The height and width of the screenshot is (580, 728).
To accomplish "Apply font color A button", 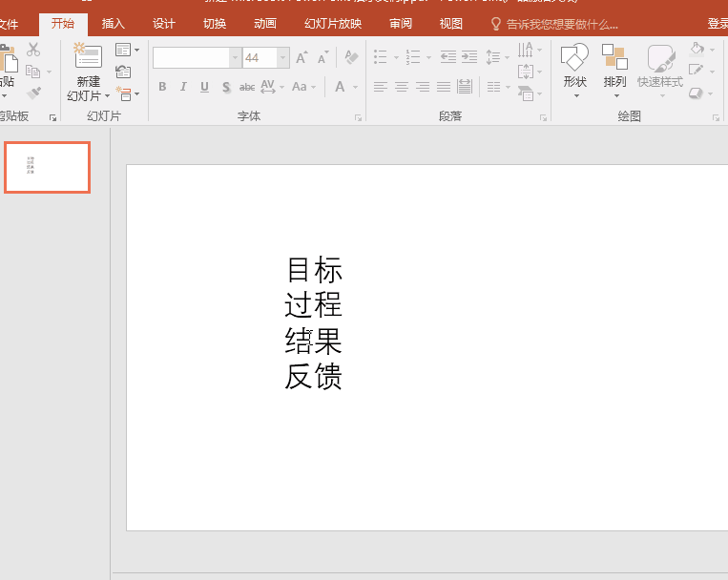I will tap(340, 87).
